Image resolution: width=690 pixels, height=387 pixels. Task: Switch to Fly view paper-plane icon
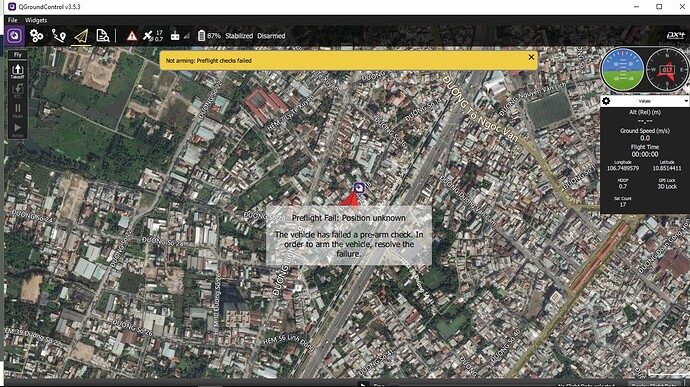pyautogui.click(x=81, y=36)
